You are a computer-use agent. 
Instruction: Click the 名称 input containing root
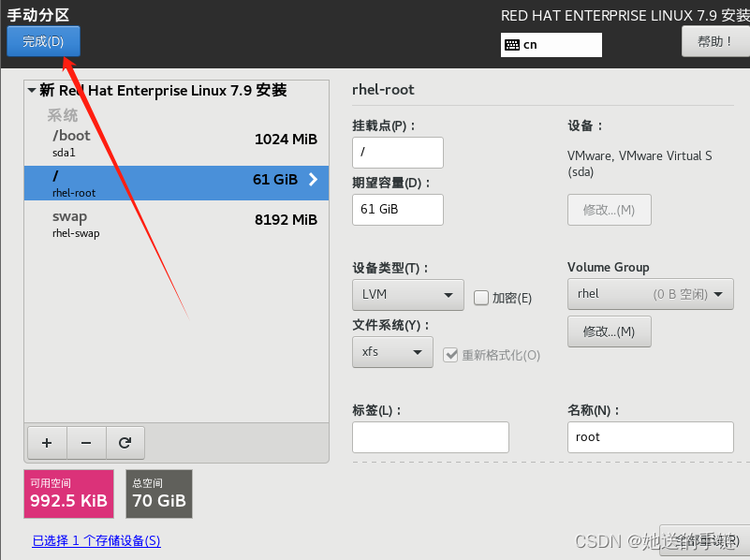pyautogui.click(x=650, y=436)
